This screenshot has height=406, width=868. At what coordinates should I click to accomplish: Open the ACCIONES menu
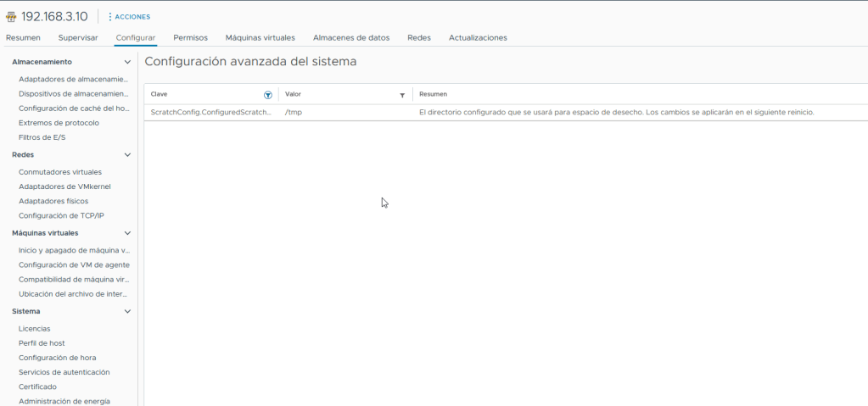pos(129,17)
